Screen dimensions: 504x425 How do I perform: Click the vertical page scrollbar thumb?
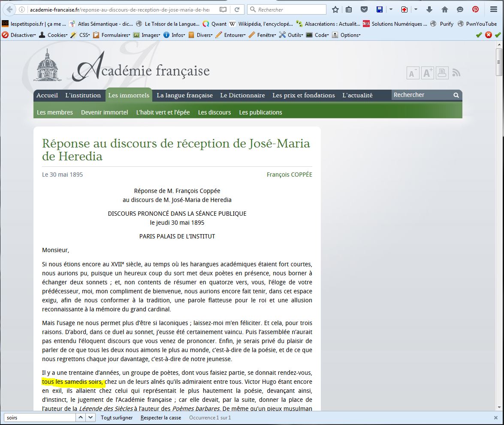tap(499, 62)
